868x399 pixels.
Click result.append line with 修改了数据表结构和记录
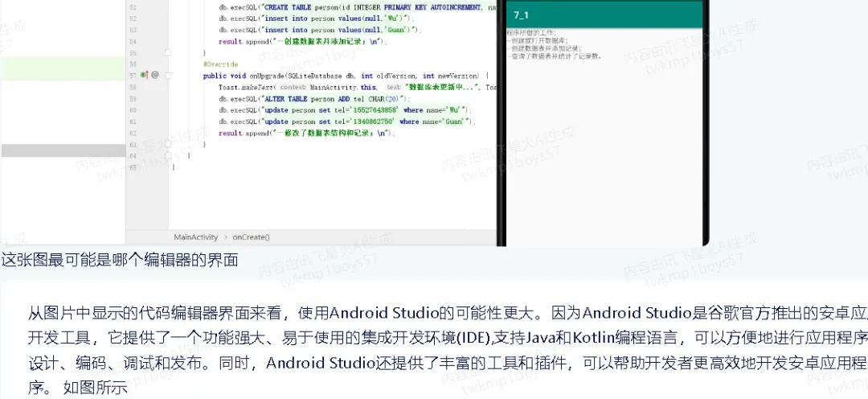tap(306, 134)
